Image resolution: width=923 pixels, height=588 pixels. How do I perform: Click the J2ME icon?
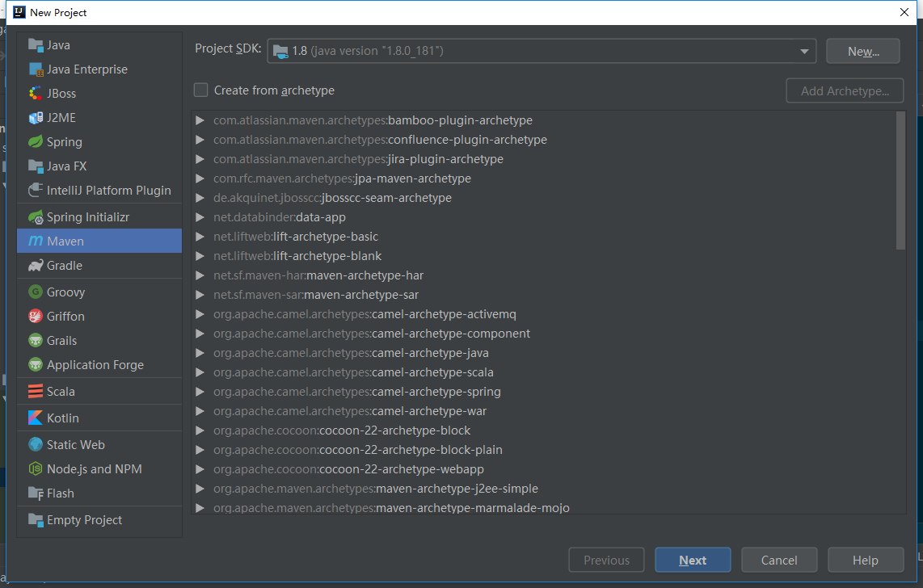pos(36,118)
